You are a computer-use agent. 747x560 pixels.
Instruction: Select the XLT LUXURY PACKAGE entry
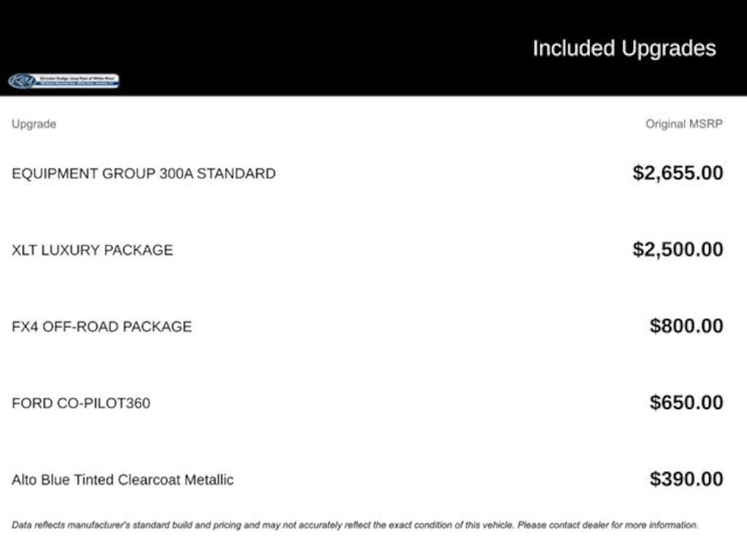(92, 250)
